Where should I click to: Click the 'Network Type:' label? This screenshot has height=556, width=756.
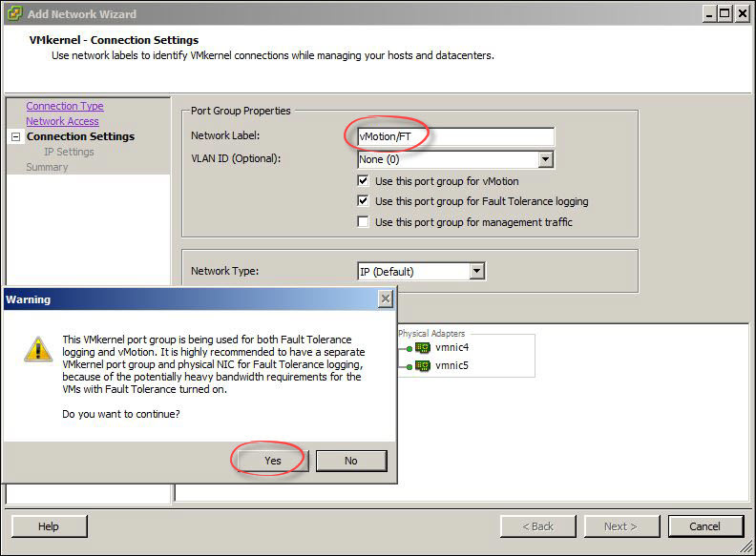pyautogui.click(x=224, y=271)
